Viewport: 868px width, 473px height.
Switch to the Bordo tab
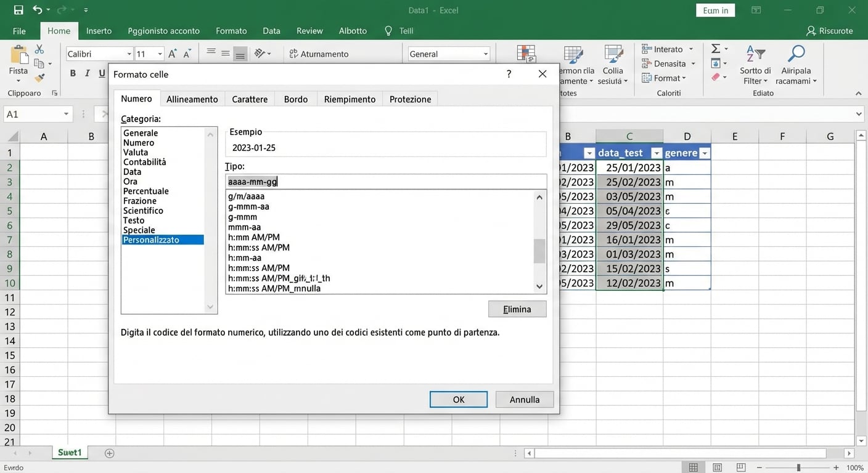pos(296,99)
